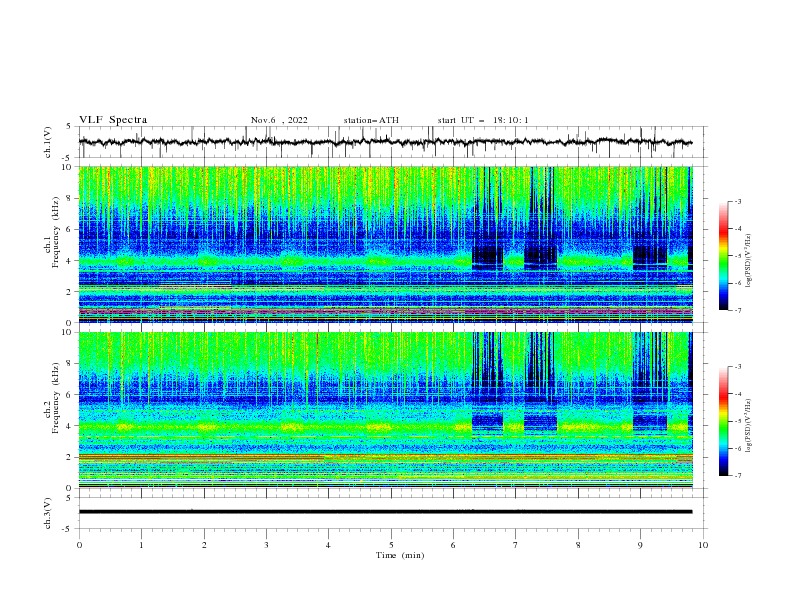
Task: Click the time axis tick label "4"
Action: [x=328, y=545]
